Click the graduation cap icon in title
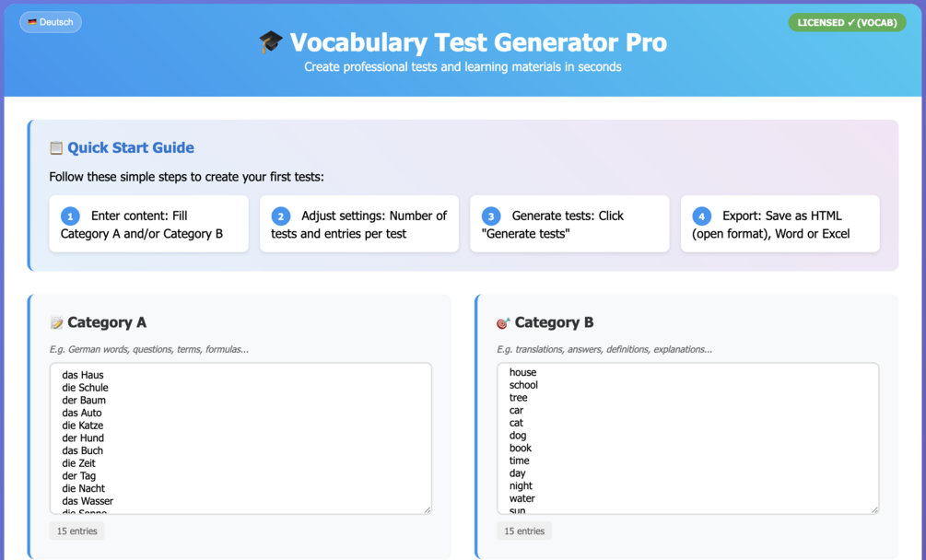This screenshot has height=560, width=926. (x=271, y=42)
